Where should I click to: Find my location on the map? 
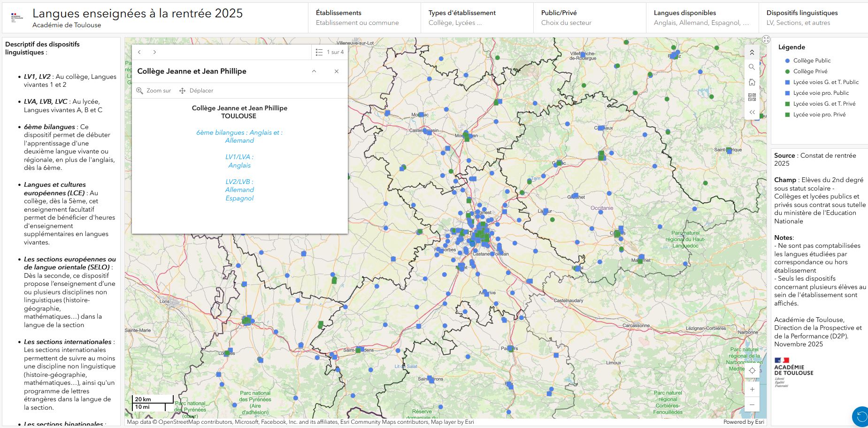(752, 371)
